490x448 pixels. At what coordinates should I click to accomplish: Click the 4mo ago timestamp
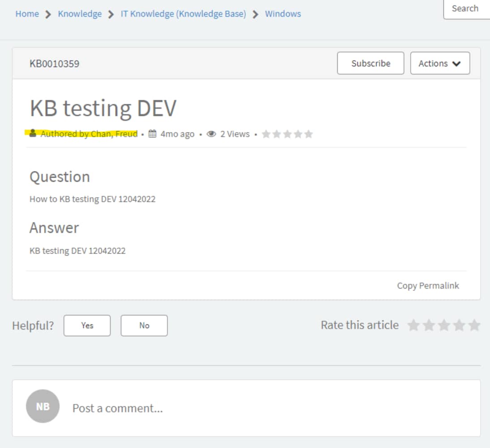coord(177,134)
